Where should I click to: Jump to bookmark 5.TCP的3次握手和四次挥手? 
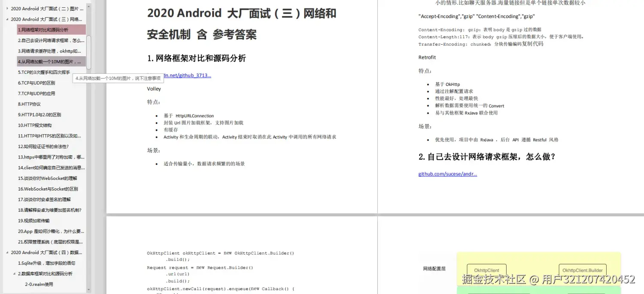click(44, 72)
